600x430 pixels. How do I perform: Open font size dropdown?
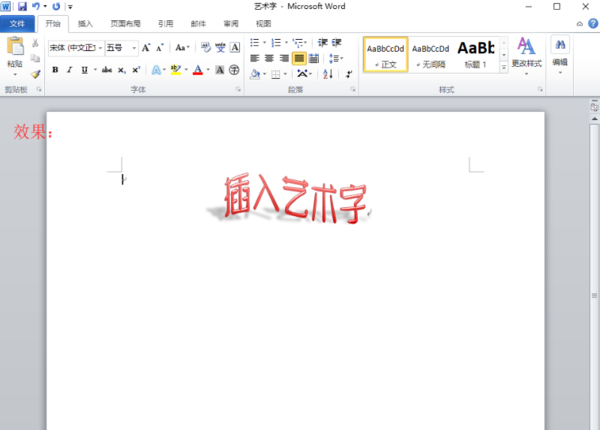coord(134,48)
